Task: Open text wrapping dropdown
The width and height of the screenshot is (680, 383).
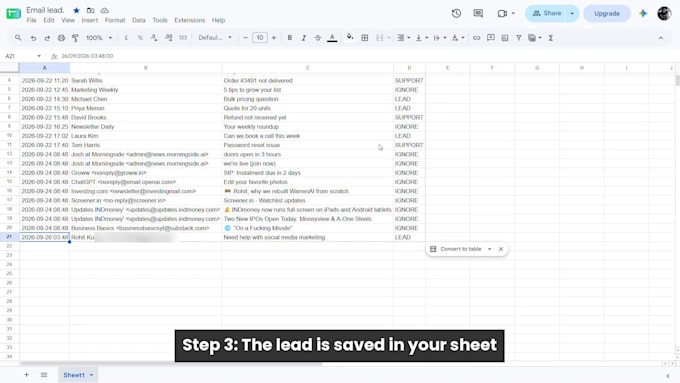Action: (x=439, y=38)
